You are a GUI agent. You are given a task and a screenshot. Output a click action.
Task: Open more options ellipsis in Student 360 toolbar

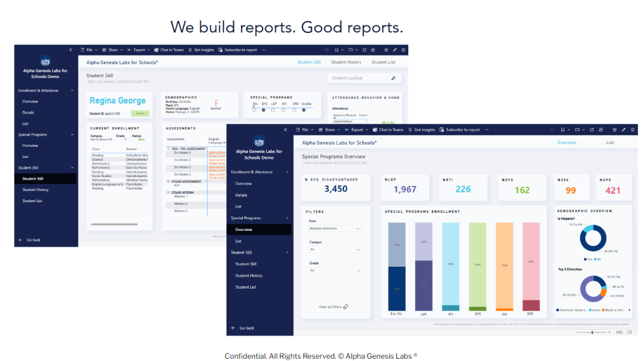[x=264, y=50]
